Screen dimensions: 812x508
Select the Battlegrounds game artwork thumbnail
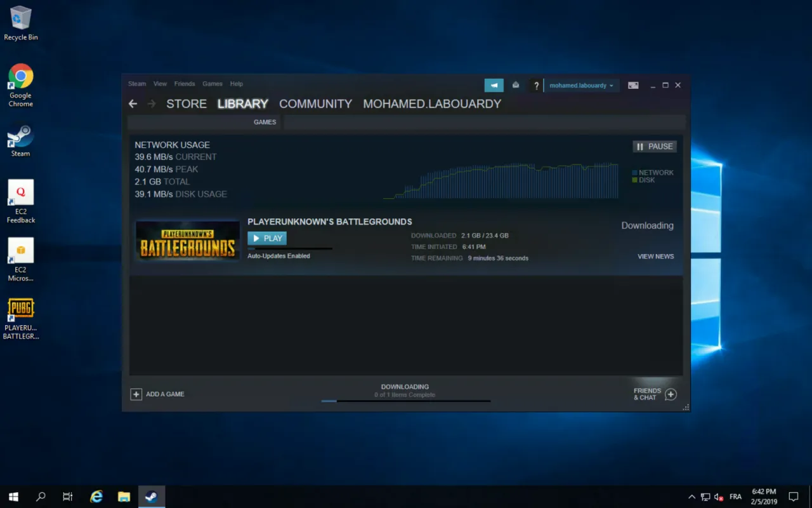(187, 241)
